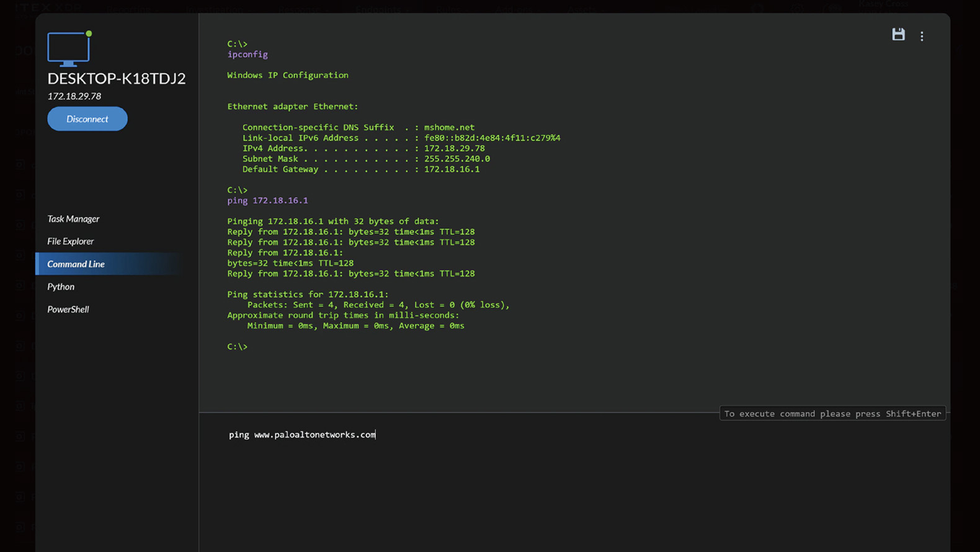Click the save session output icon
The image size is (980, 552).
click(898, 35)
